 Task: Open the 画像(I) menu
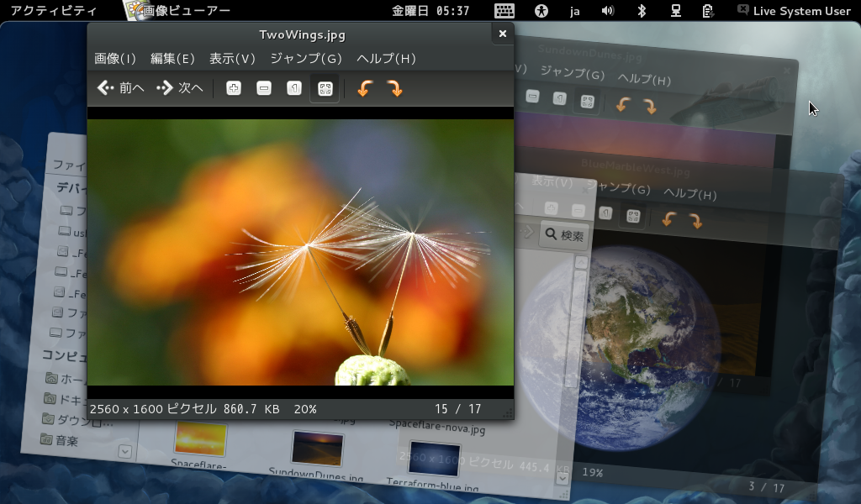[114, 59]
